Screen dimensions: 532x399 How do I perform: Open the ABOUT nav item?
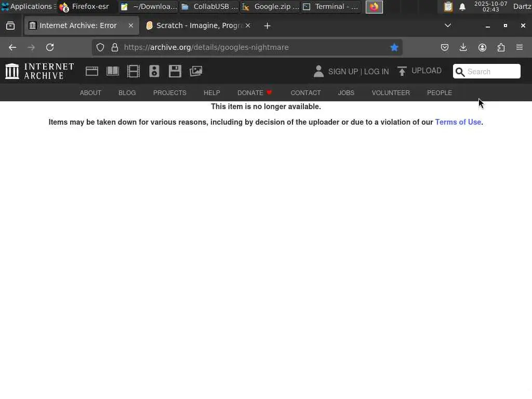pos(90,93)
